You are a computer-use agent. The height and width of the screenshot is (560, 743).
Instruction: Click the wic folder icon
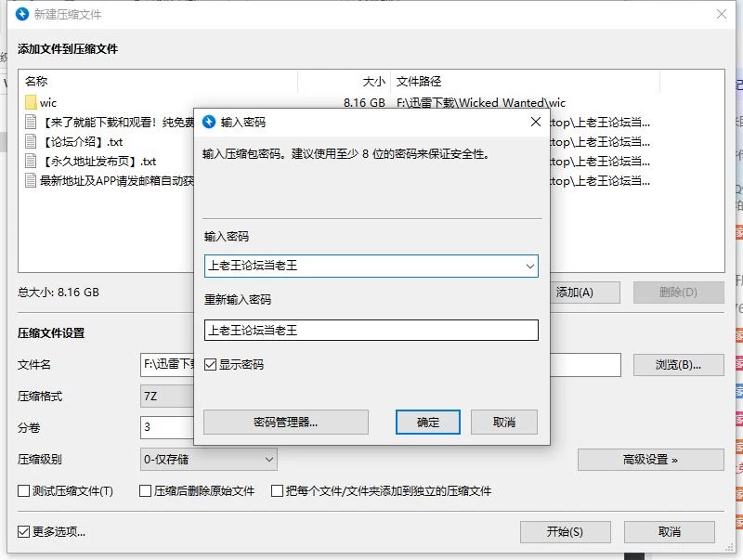tap(31, 102)
